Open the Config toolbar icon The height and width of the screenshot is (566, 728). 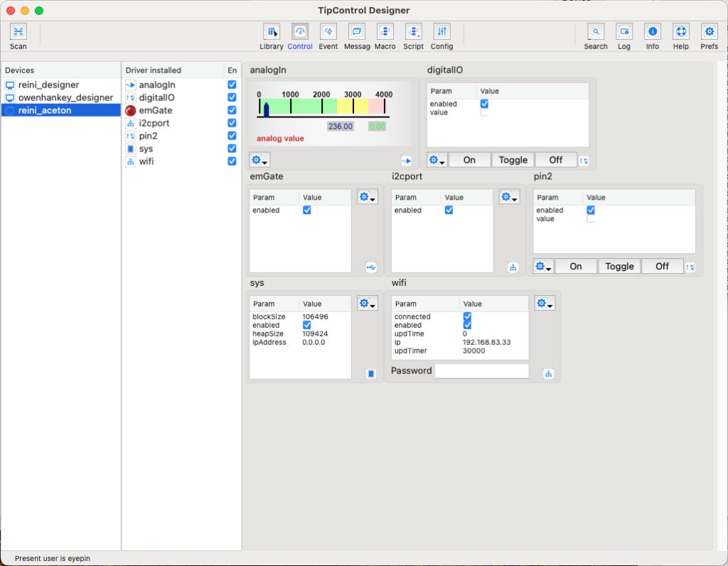point(441,32)
